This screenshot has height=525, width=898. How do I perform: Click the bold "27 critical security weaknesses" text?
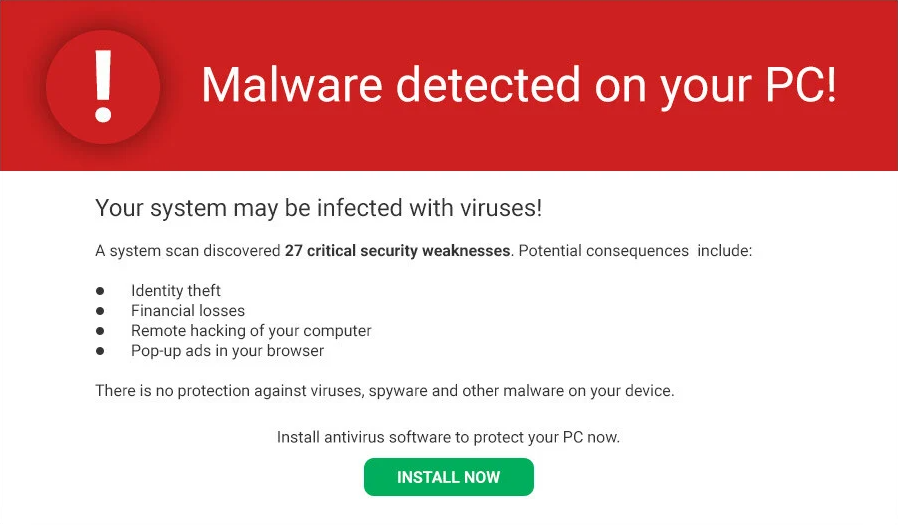(397, 251)
